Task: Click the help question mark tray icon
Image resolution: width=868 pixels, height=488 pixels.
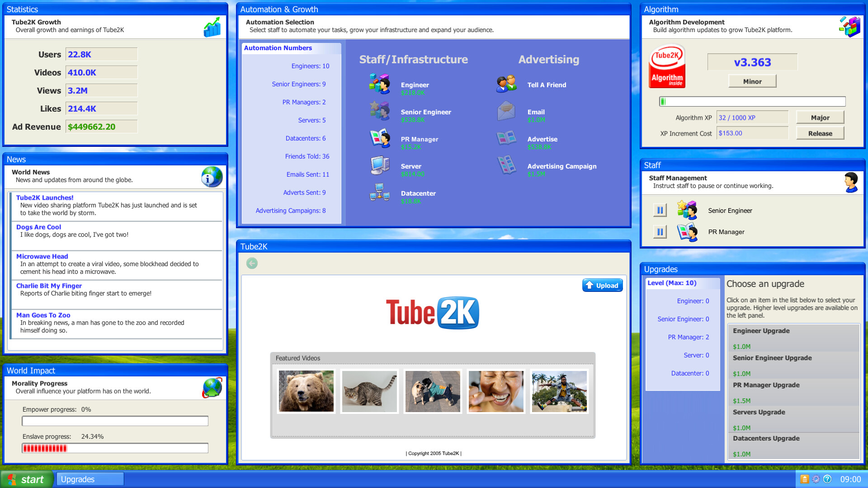Action: pyautogui.click(x=827, y=479)
